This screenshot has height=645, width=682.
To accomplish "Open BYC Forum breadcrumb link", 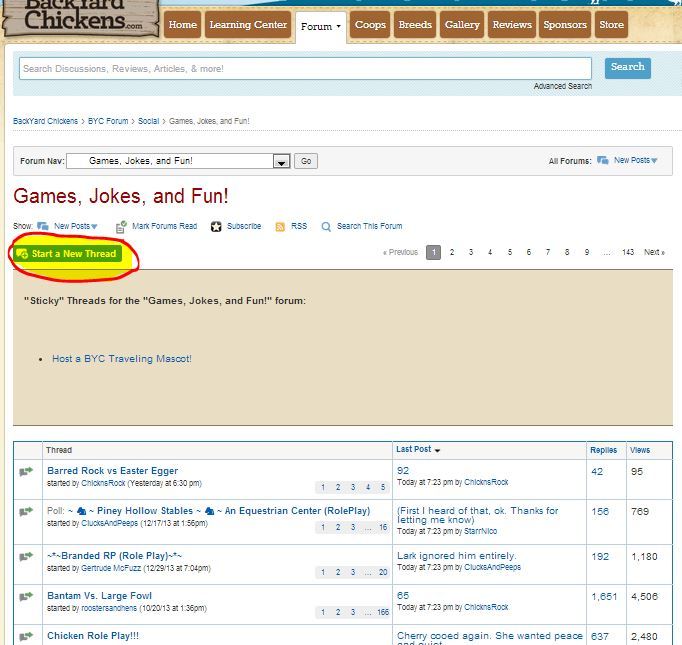I will click(x=108, y=121).
